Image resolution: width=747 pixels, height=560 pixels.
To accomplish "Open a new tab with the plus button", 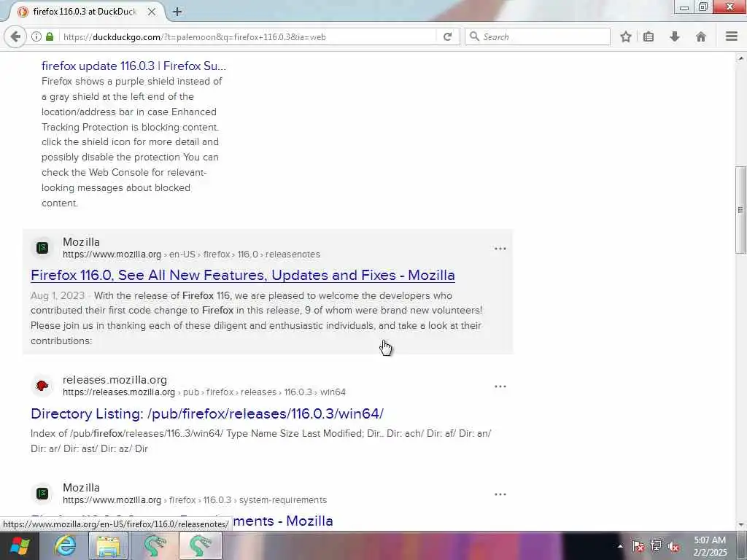I will pyautogui.click(x=177, y=12).
